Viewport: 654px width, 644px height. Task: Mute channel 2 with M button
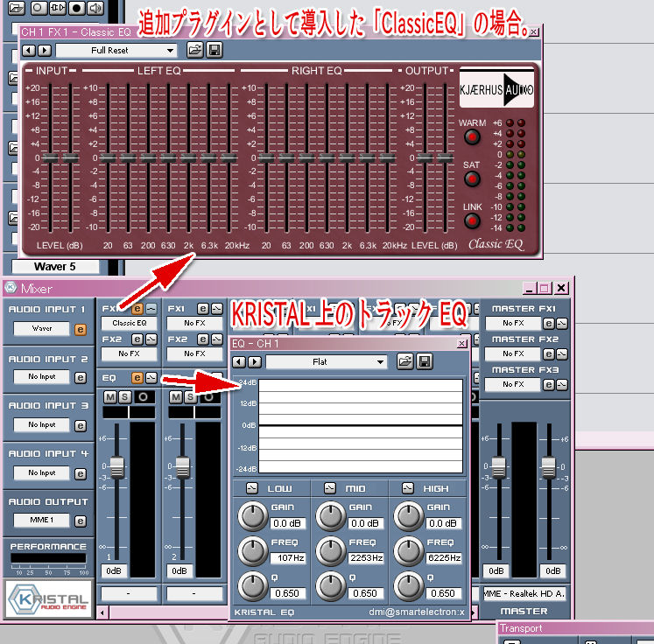coord(176,397)
